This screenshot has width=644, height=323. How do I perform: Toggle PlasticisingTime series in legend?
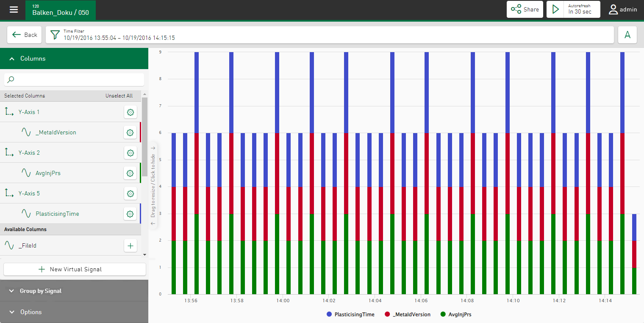[350, 315]
